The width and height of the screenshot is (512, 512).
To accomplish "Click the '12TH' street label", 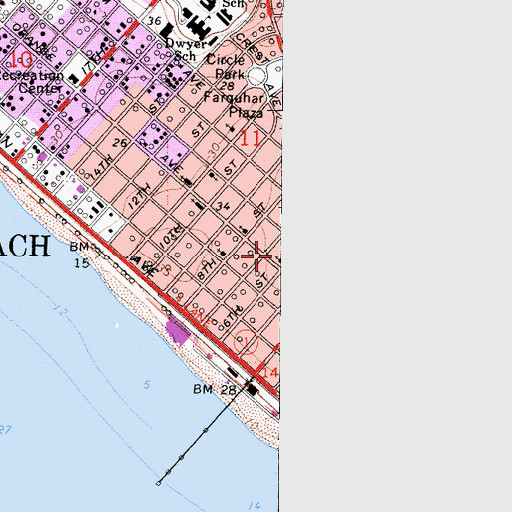I will (140, 197).
